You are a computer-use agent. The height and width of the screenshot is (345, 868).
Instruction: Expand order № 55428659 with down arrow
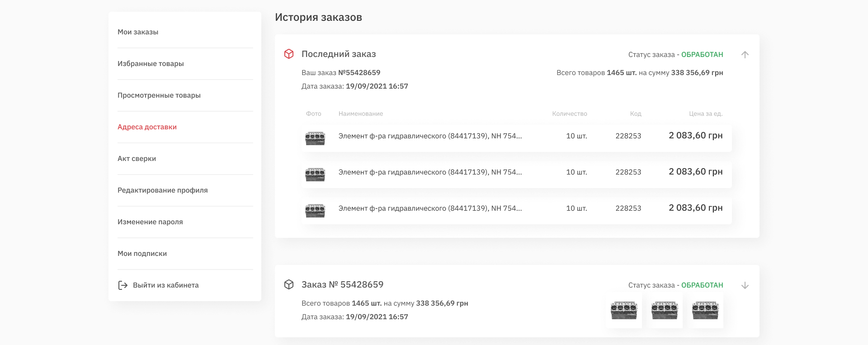point(745,285)
